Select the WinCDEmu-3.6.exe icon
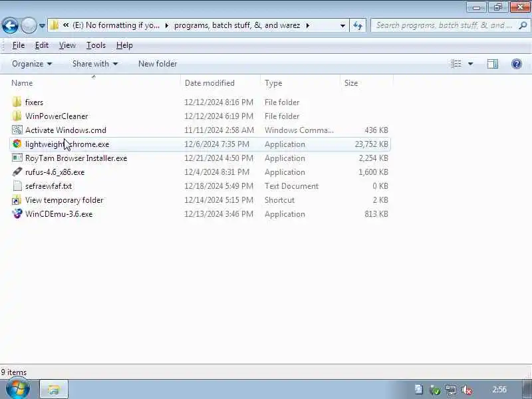Image resolution: width=532 pixels, height=399 pixels. point(17,214)
